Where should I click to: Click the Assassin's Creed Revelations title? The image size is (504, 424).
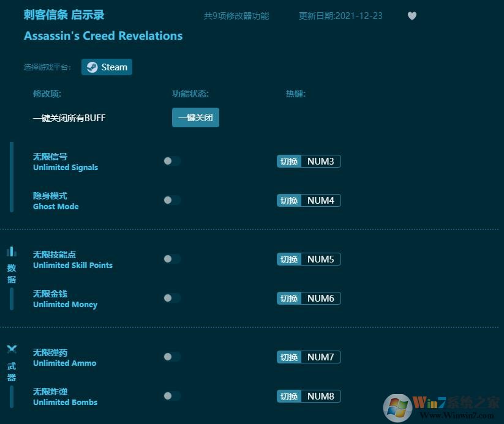(103, 36)
